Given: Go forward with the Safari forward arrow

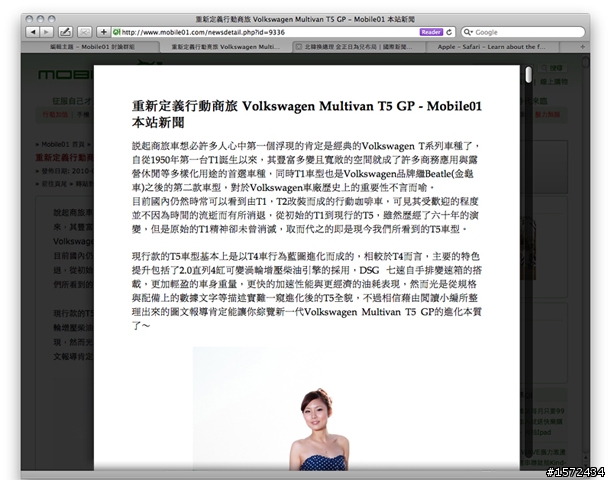Looking at the screenshot, I should 46,32.
